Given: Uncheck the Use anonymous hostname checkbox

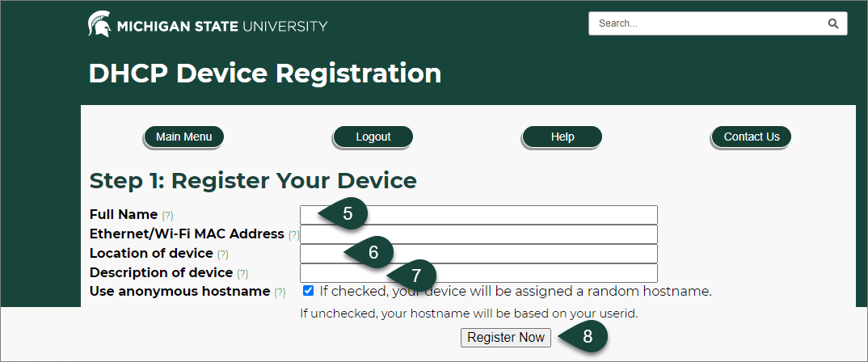Looking at the screenshot, I should [x=308, y=291].
